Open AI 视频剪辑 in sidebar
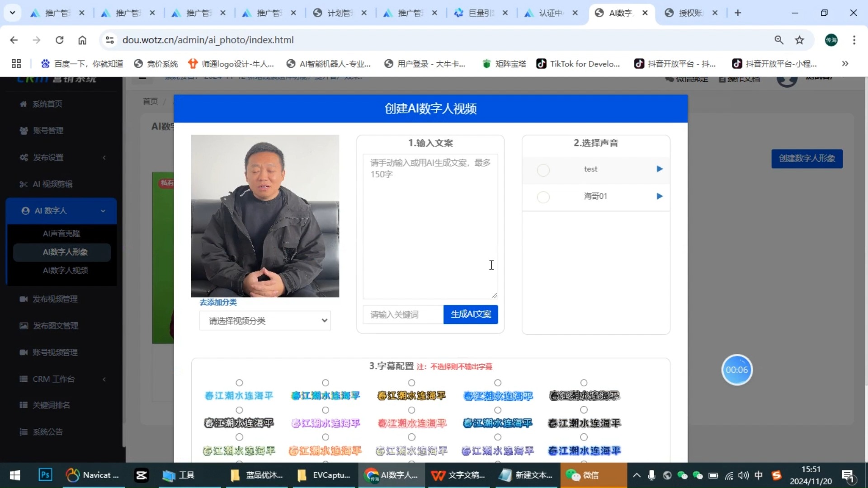 pyautogui.click(x=52, y=184)
